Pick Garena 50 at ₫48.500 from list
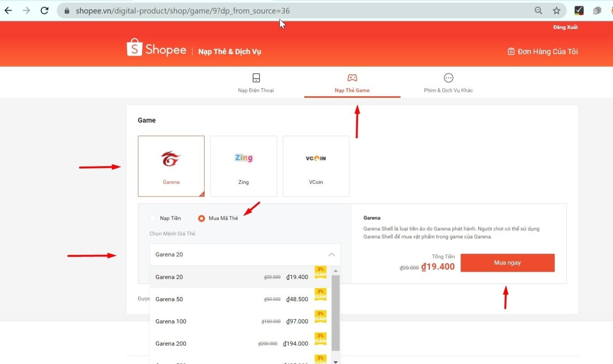 point(240,299)
